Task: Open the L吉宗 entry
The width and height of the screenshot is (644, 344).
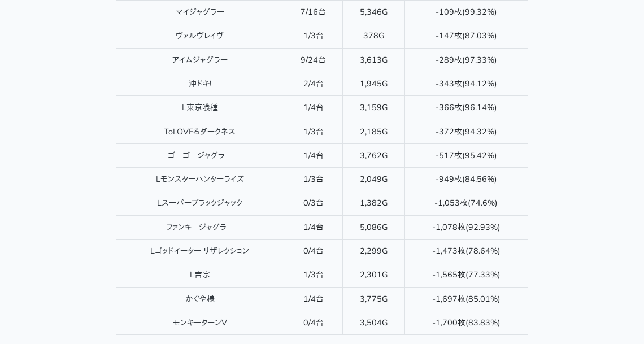Action: click(x=199, y=275)
